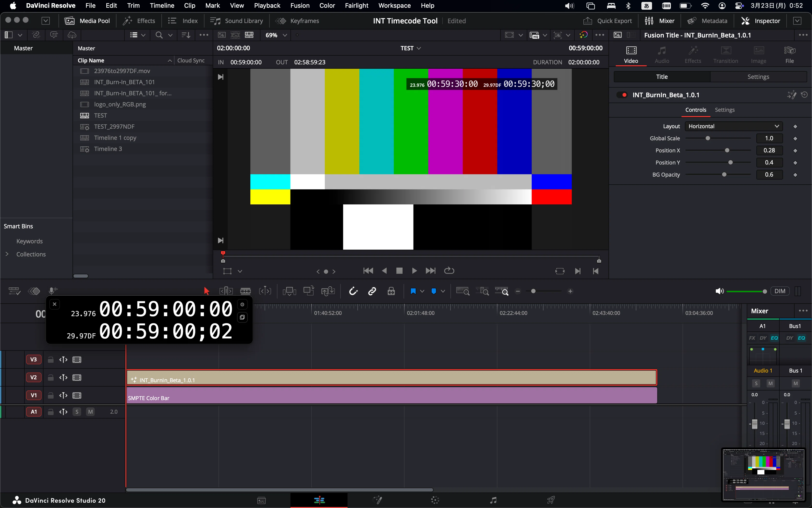Open the Sound Library panel
This screenshot has width=812, height=508.
click(x=237, y=21)
